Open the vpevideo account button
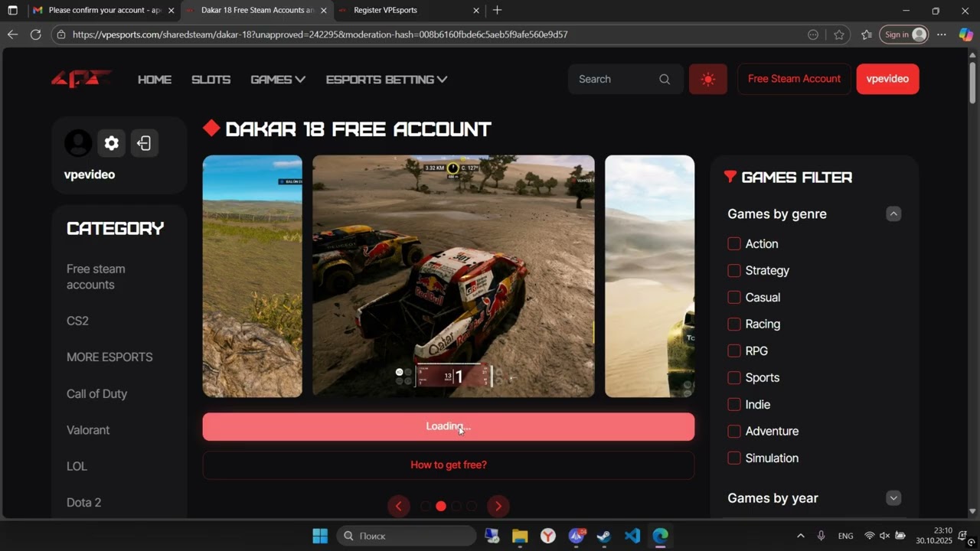 (x=887, y=79)
